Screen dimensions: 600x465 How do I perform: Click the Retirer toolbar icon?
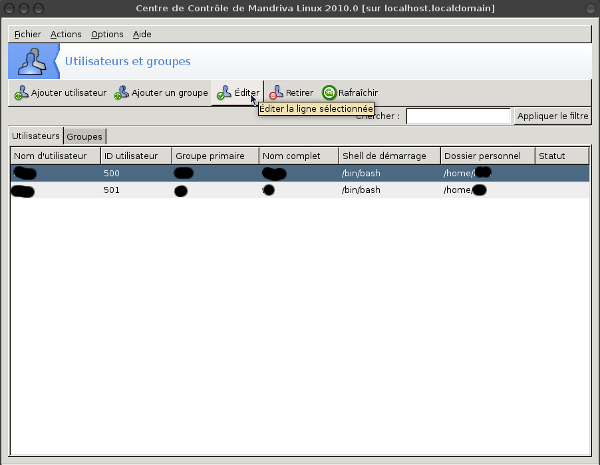[275, 93]
